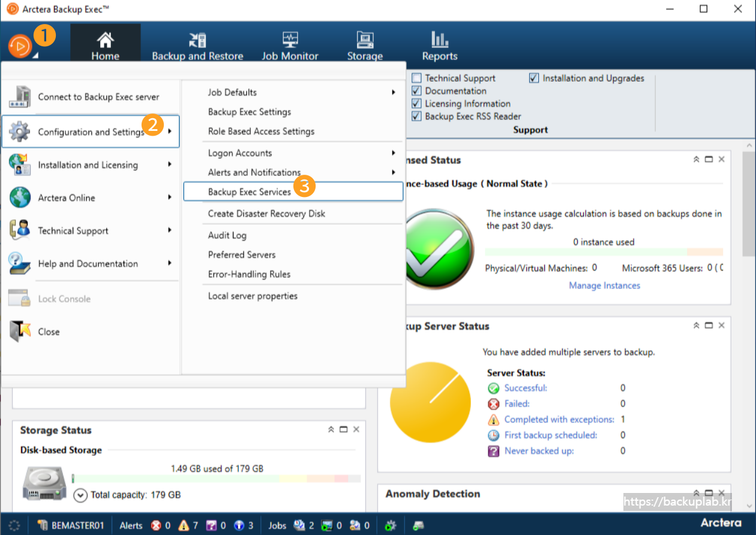The height and width of the screenshot is (535, 756).
Task: Click the Configuration and Settings gear icon
Action: click(x=19, y=131)
